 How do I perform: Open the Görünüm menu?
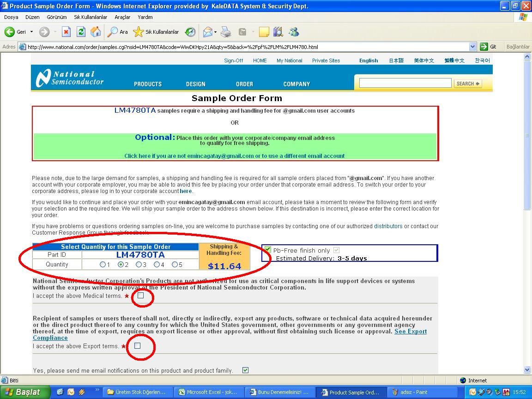coord(56,17)
